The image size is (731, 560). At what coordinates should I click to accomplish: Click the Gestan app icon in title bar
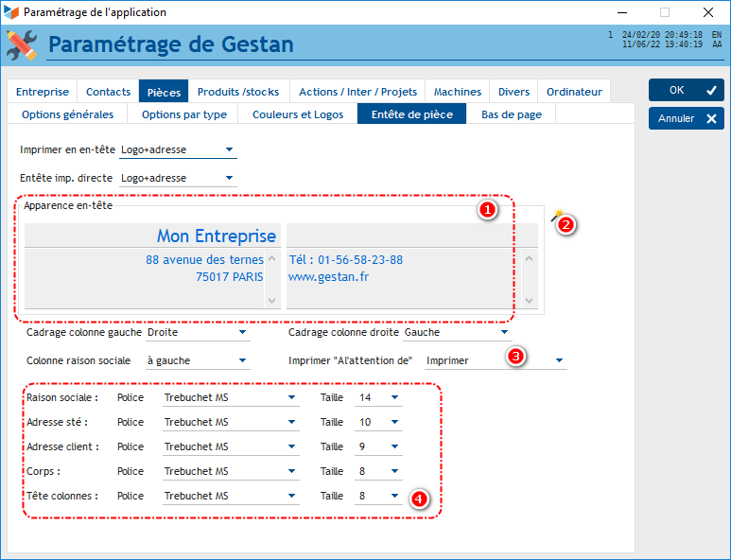11,12
